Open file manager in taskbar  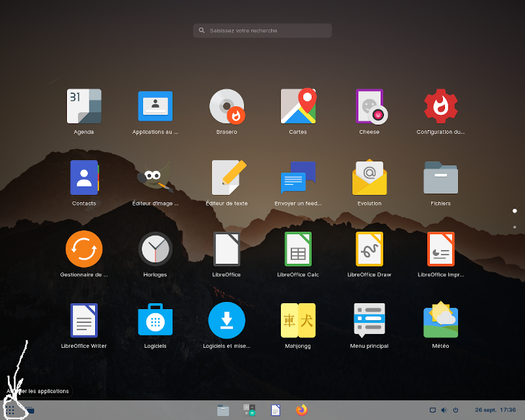coord(223,410)
